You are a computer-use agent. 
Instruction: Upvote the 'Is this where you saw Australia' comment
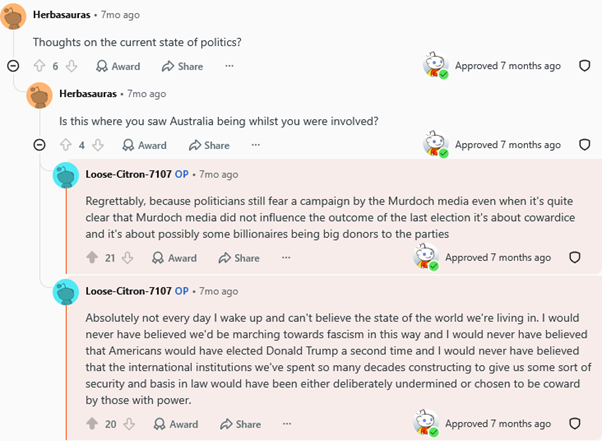click(66, 145)
